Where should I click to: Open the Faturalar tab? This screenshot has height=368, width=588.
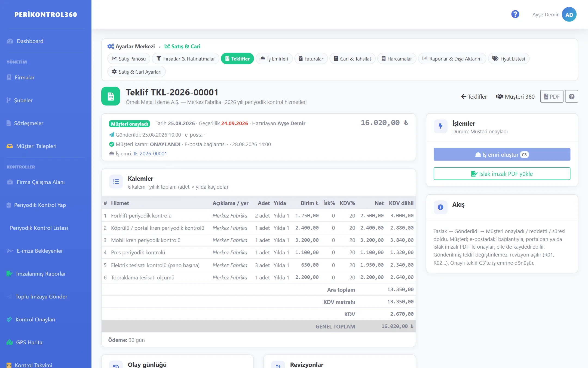point(311,59)
